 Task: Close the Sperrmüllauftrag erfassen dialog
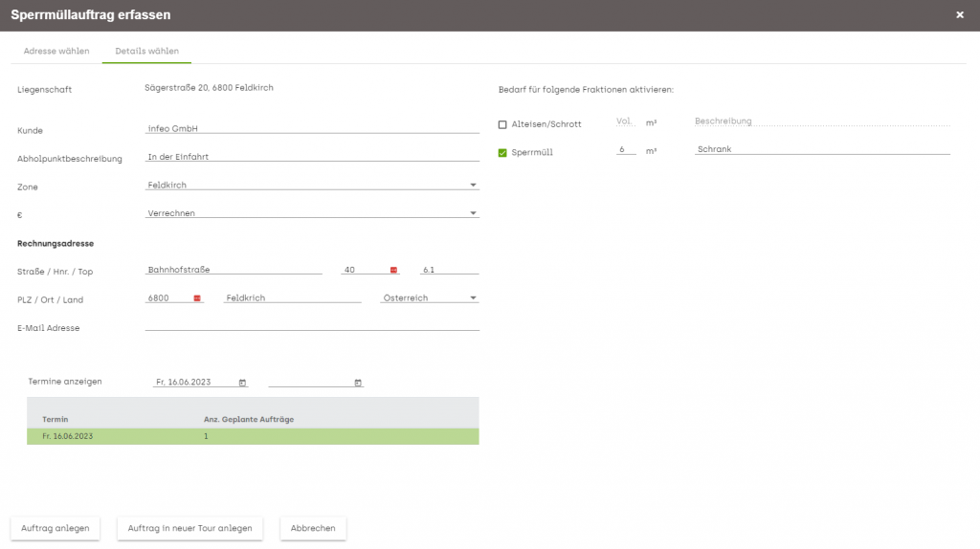pos(959,15)
